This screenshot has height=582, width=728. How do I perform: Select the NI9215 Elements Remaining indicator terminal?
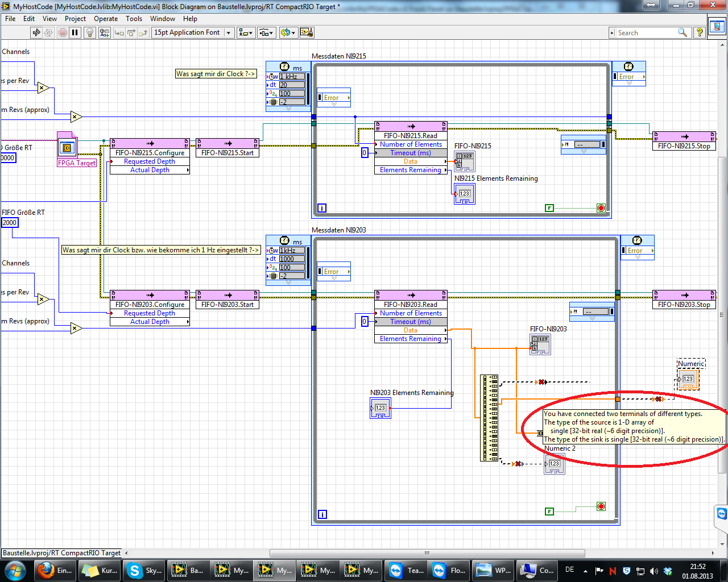click(465, 194)
